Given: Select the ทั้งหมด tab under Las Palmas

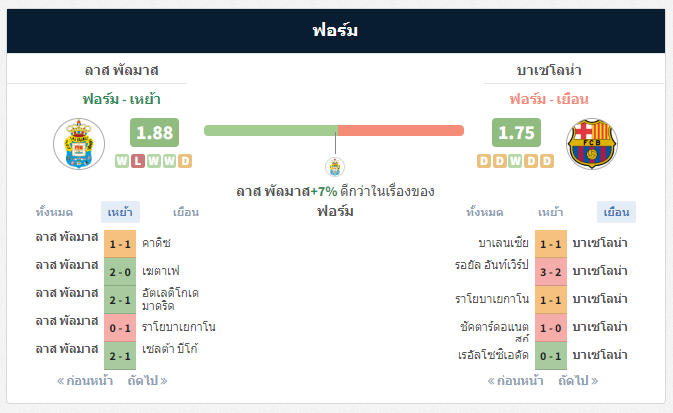Looking at the screenshot, I should click(x=54, y=212).
